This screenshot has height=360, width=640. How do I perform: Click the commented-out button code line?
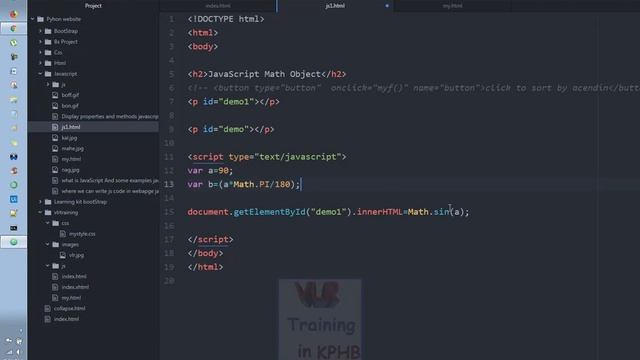point(413,88)
